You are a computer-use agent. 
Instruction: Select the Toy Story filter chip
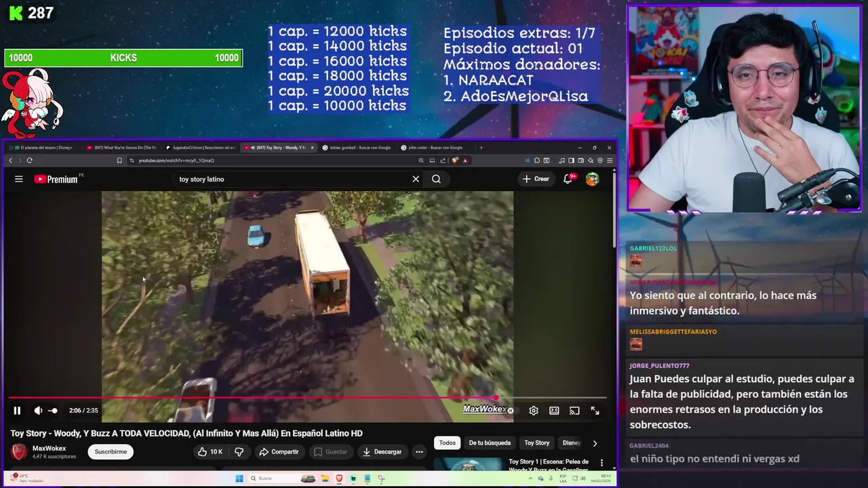click(536, 443)
